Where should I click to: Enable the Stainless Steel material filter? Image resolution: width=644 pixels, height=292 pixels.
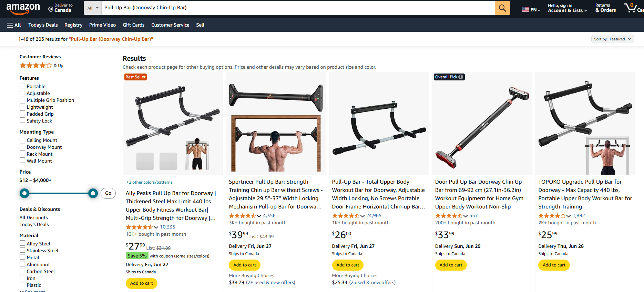(22, 250)
